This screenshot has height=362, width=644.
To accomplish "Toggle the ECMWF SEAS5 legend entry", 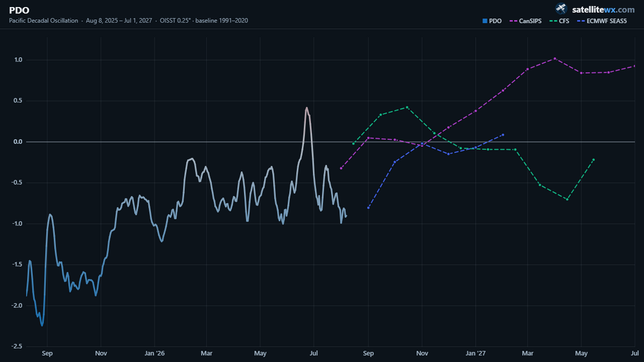I will (601, 21).
